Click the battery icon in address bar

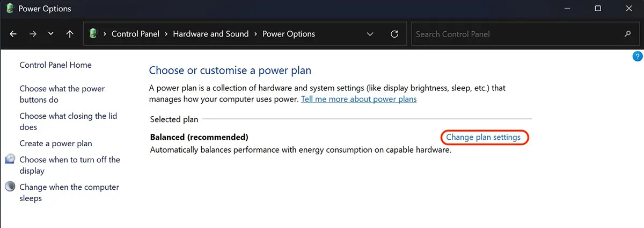pos(93,34)
